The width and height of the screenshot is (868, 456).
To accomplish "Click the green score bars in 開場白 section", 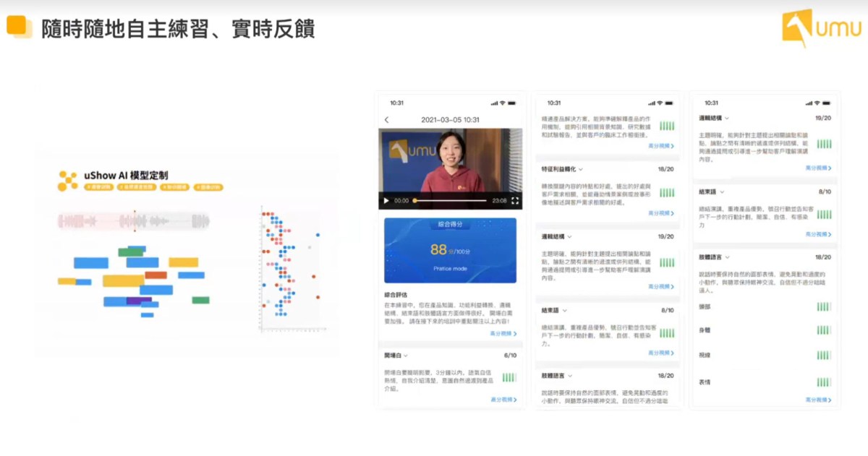I will [509, 377].
